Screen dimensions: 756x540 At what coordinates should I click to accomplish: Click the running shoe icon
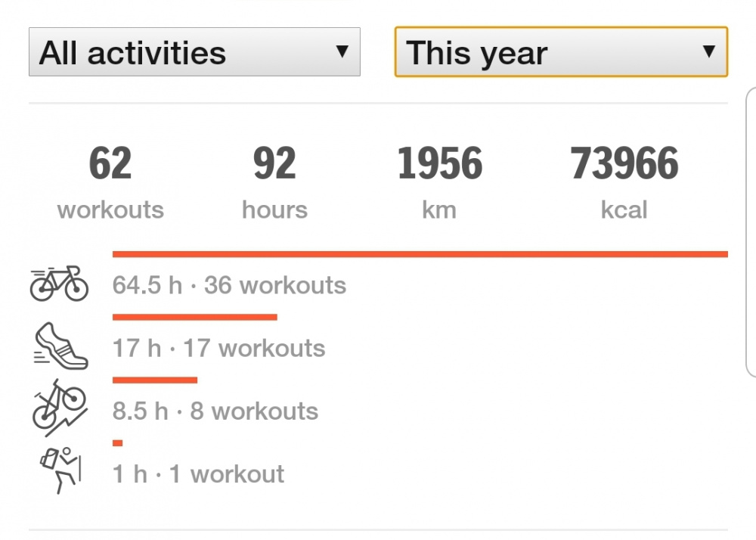tap(60, 346)
